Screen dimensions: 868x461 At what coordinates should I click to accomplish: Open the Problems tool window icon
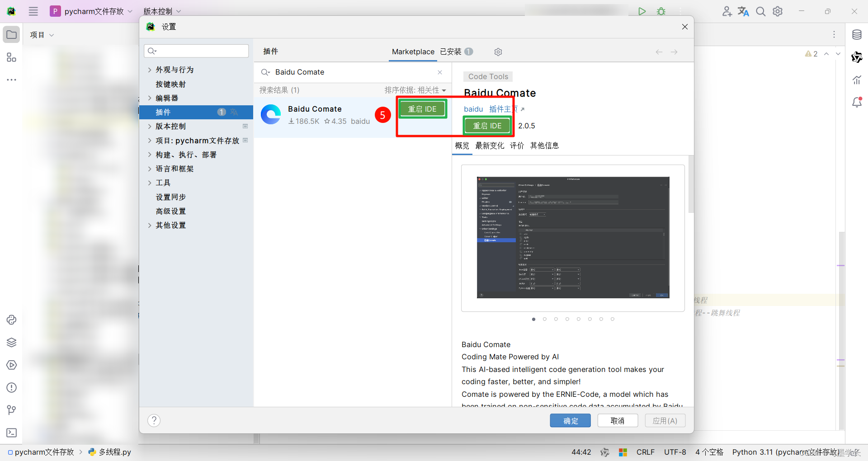(11, 388)
